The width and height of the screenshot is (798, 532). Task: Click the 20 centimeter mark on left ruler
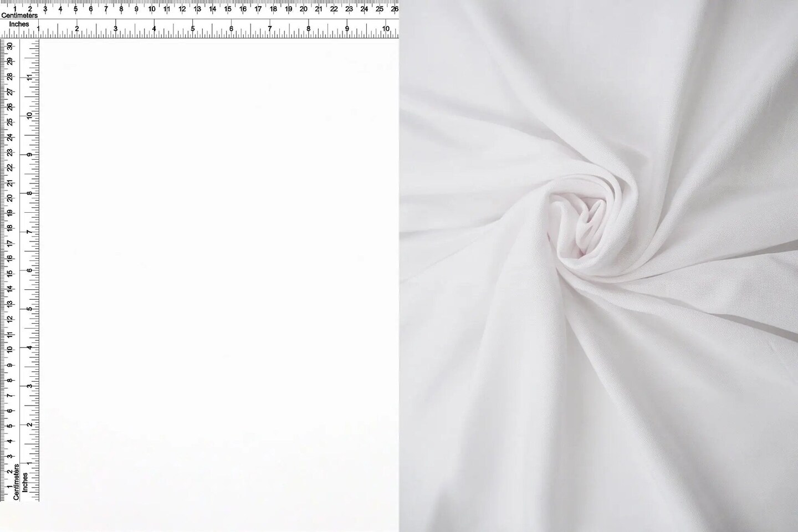click(10, 198)
